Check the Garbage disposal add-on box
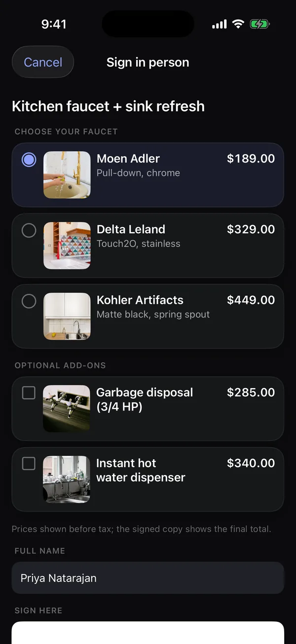 click(x=29, y=393)
